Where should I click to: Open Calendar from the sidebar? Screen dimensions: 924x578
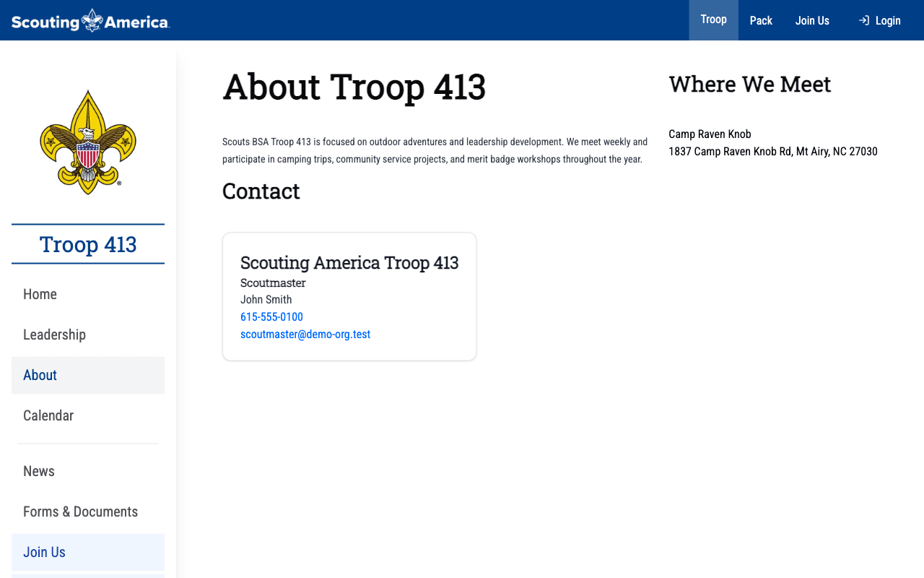coord(88,415)
